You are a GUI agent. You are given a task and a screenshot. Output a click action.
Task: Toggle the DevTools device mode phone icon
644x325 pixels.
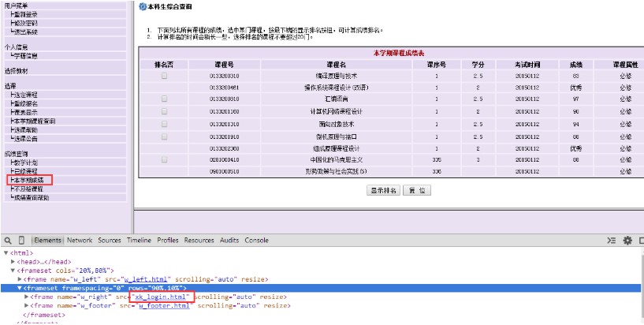click(21, 241)
